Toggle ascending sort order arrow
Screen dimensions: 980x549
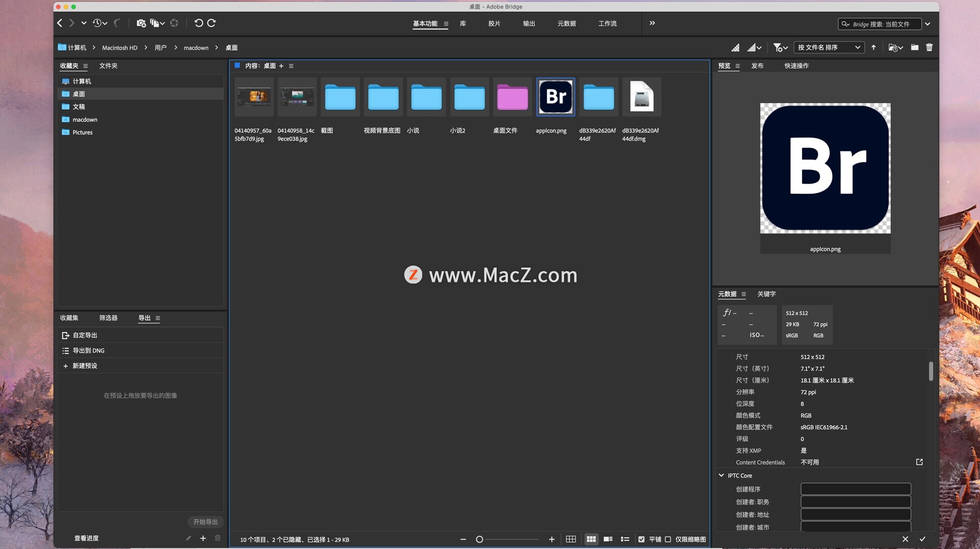[x=873, y=47]
